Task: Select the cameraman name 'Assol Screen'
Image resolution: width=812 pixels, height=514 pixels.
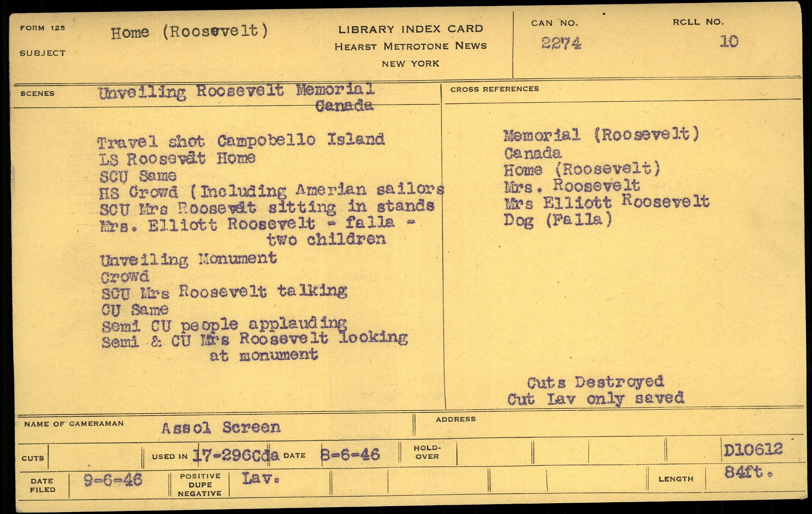Action: click(x=220, y=428)
